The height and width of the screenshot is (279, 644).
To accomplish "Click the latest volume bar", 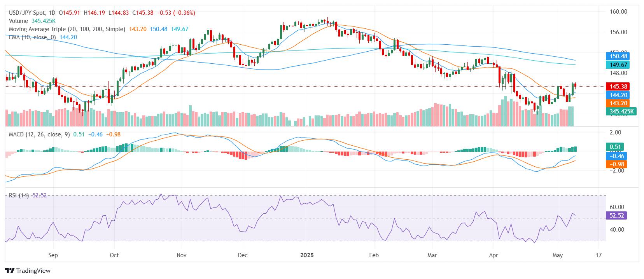I will tap(572, 116).
